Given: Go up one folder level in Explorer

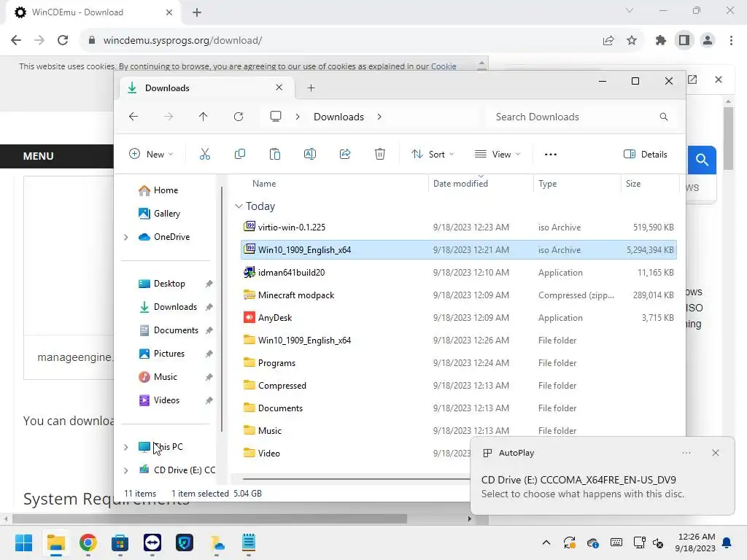Looking at the screenshot, I should (203, 117).
